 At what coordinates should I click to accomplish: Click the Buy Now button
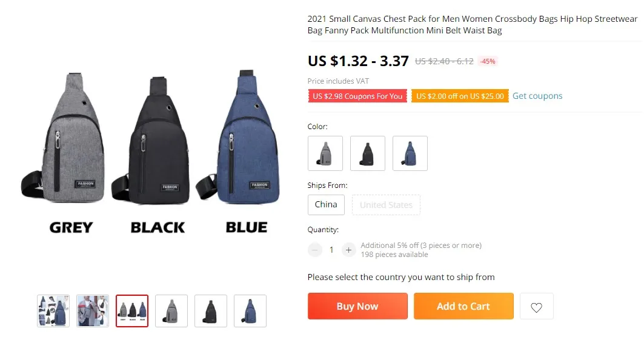(357, 306)
